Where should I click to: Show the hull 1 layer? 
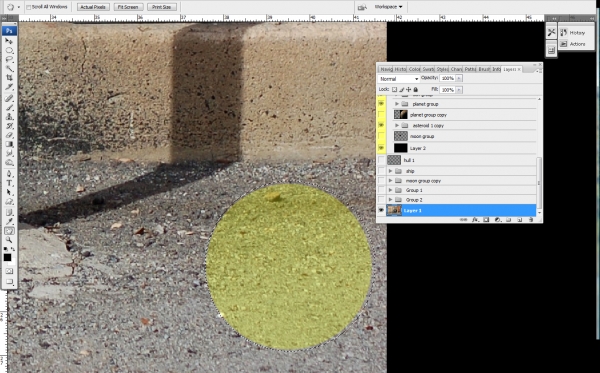point(381,160)
